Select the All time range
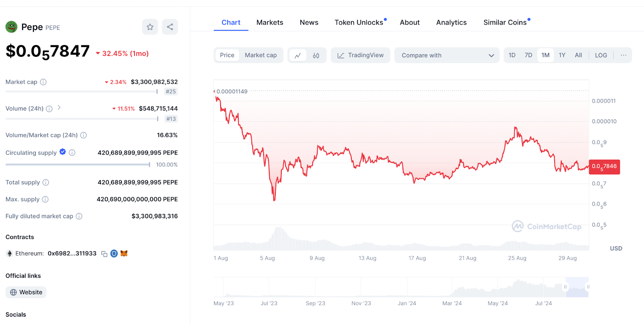 578,55
